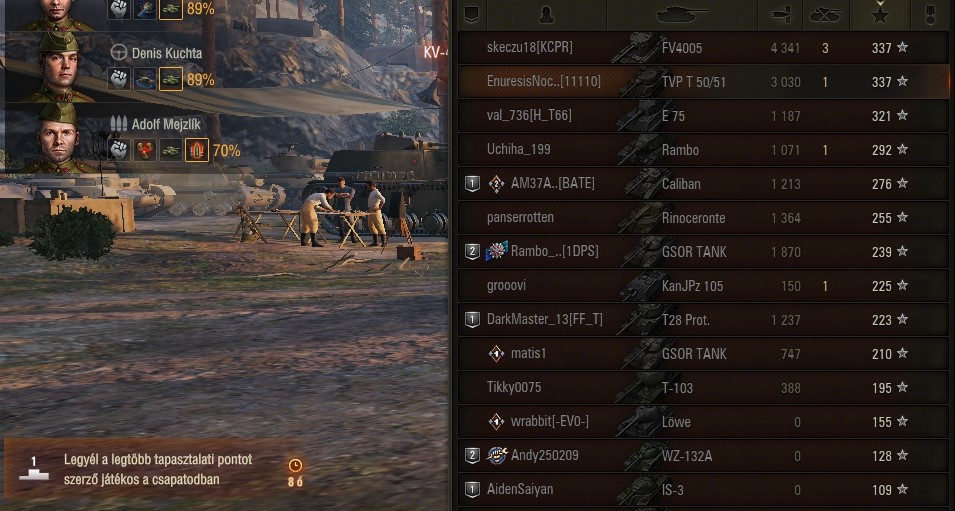Open Adolf Mejzlík's highlighted 70% skill

pyautogui.click(x=197, y=150)
